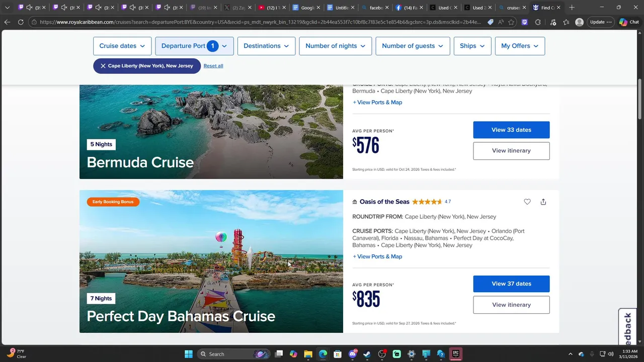Screen dimensions: 644x362
Task: Open View Ports & Map for Oasis cruise
Action: (377, 256)
